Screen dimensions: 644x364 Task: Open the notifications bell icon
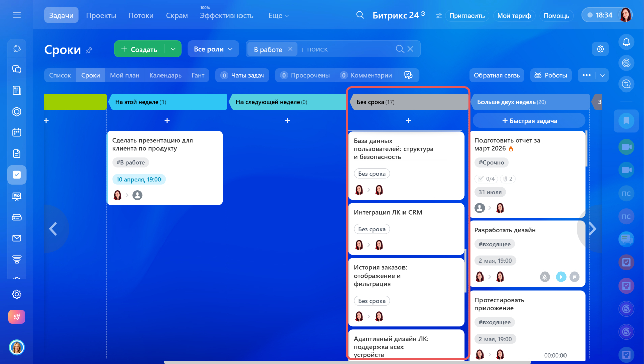tap(626, 42)
